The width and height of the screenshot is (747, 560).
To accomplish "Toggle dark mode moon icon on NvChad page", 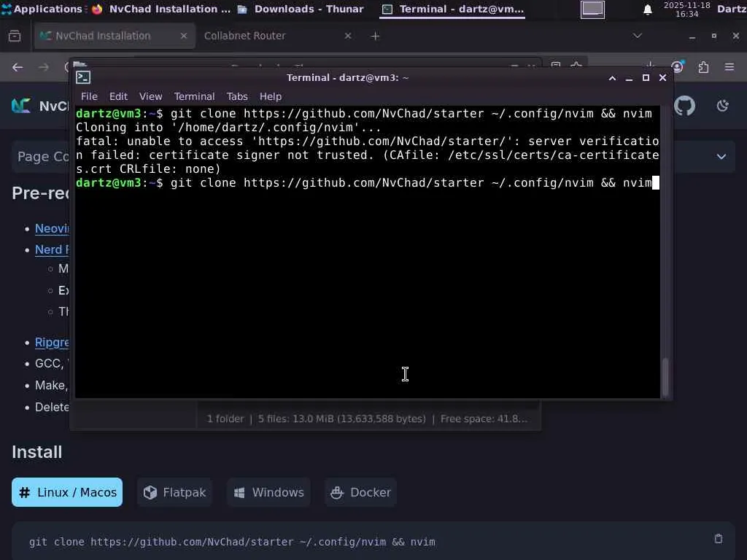I will point(723,106).
